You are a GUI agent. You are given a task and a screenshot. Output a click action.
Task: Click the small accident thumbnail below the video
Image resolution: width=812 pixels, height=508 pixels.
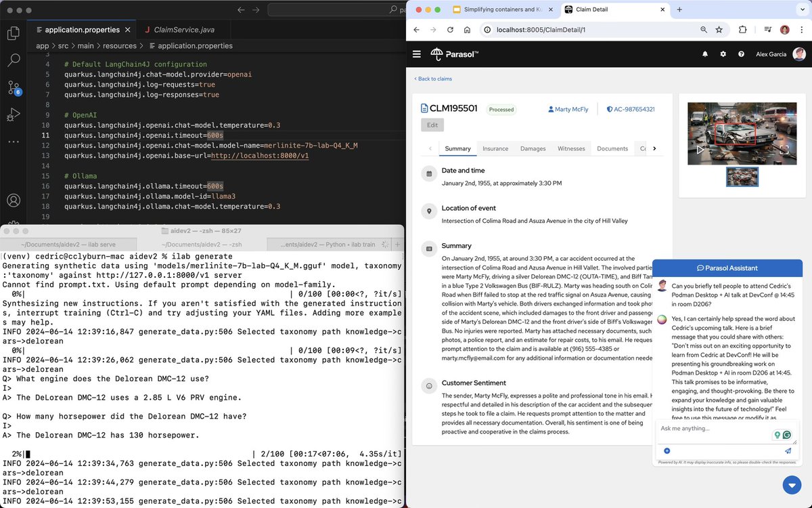[742, 177]
